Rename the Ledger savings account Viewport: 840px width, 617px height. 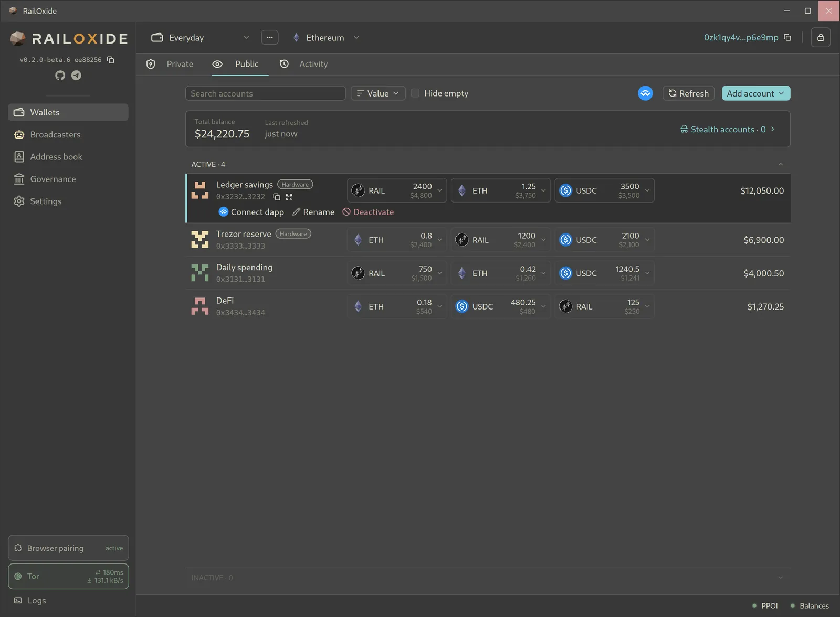click(313, 212)
